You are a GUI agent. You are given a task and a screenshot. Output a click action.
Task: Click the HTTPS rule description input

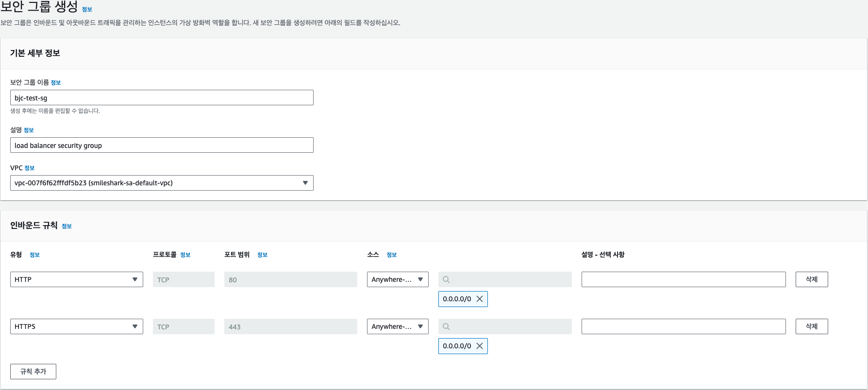pyautogui.click(x=683, y=326)
